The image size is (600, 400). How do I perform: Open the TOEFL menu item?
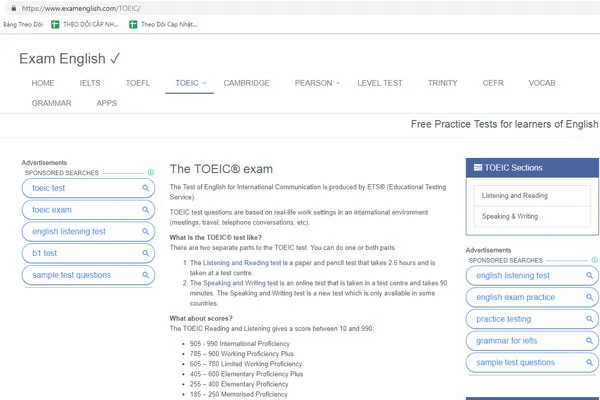tap(138, 83)
